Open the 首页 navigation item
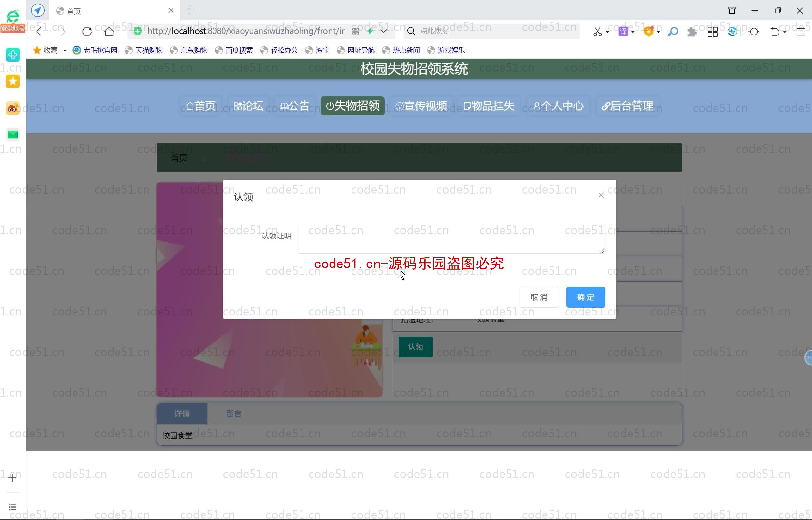 [201, 106]
